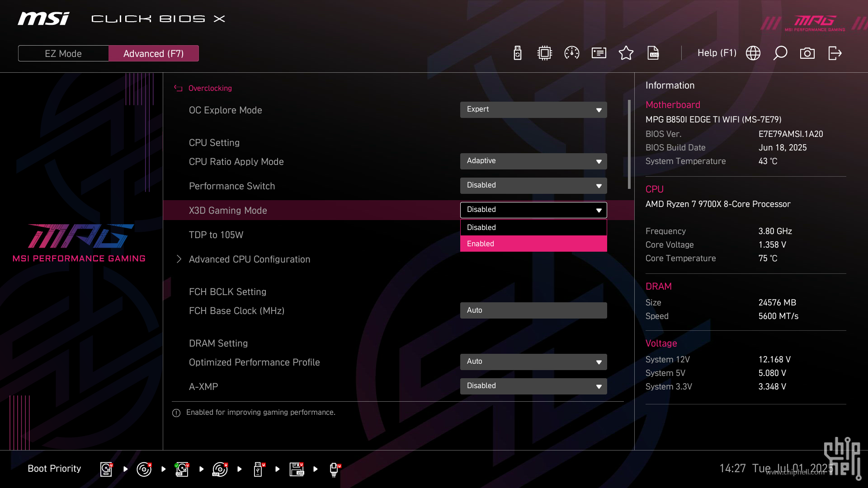
Task: Choose Disabled in X3D Gaming Mode list
Action: (x=533, y=227)
